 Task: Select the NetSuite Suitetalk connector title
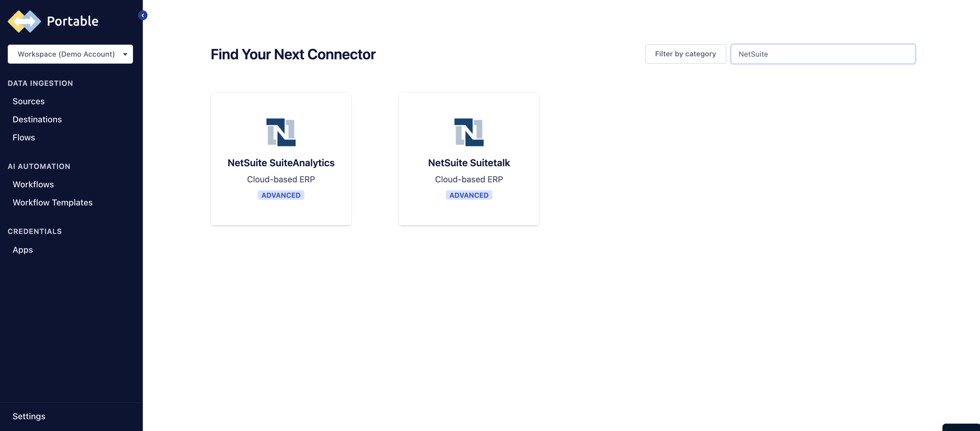tap(469, 163)
